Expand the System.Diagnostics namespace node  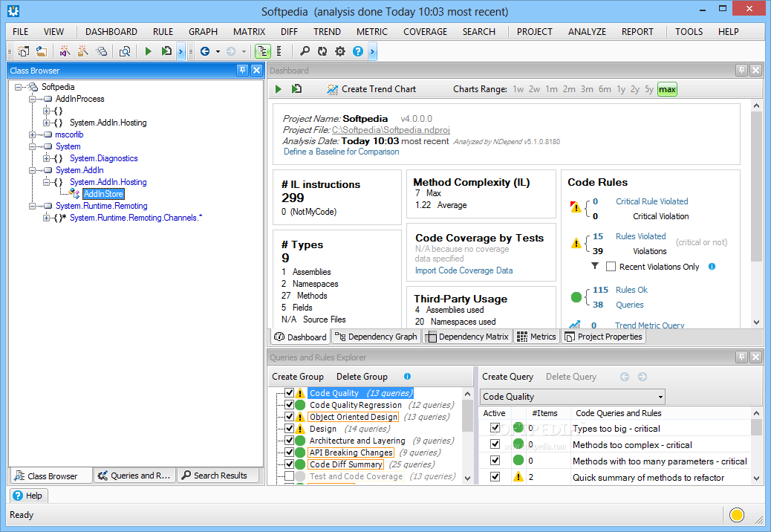click(x=46, y=158)
